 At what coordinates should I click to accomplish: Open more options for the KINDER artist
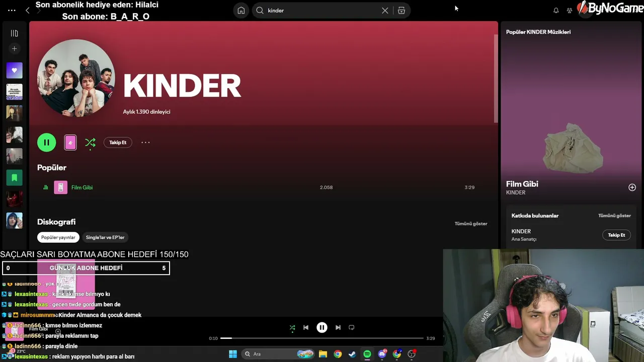[x=145, y=142]
